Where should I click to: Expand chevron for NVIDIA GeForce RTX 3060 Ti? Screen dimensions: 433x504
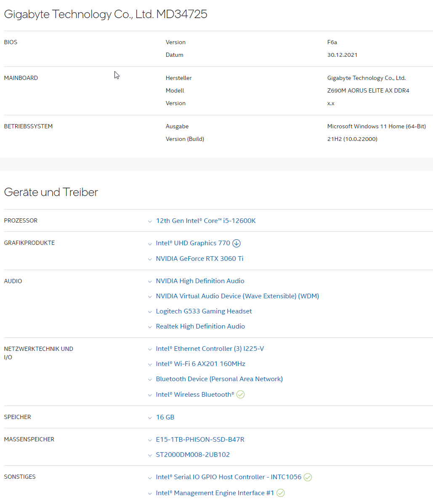150,259
